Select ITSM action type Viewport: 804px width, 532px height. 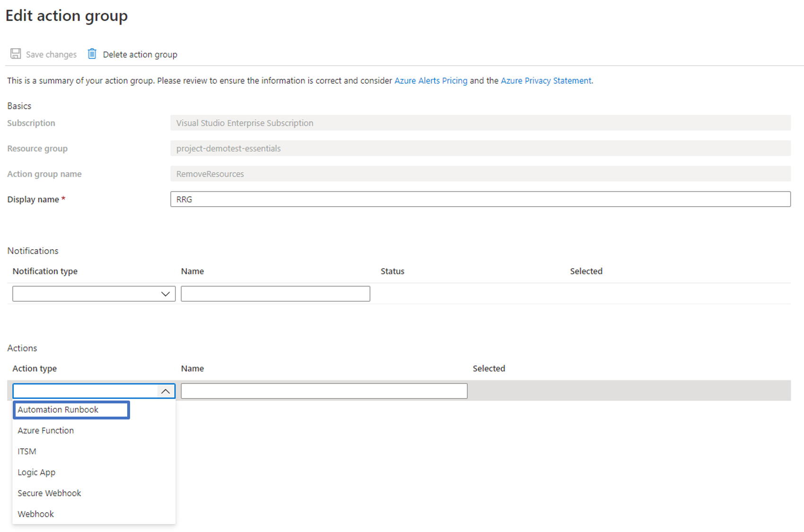point(94,451)
